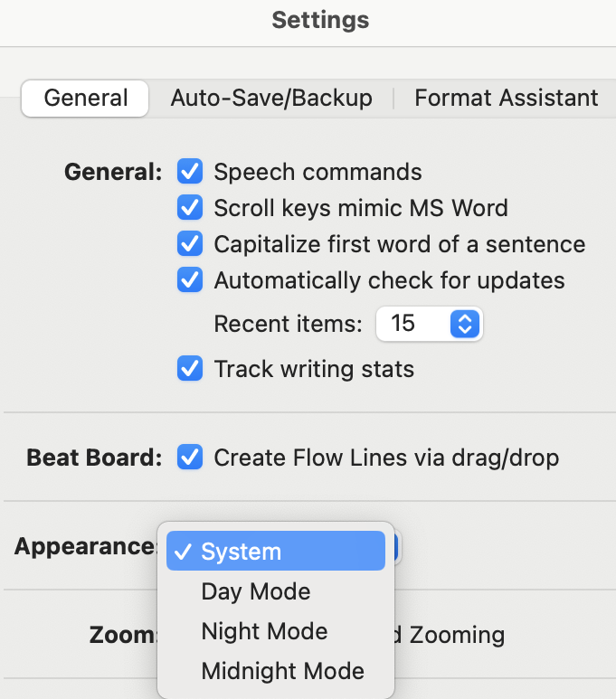Open the Auto-Save/Backup tab
The width and height of the screenshot is (616, 699).
pos(271,98)
